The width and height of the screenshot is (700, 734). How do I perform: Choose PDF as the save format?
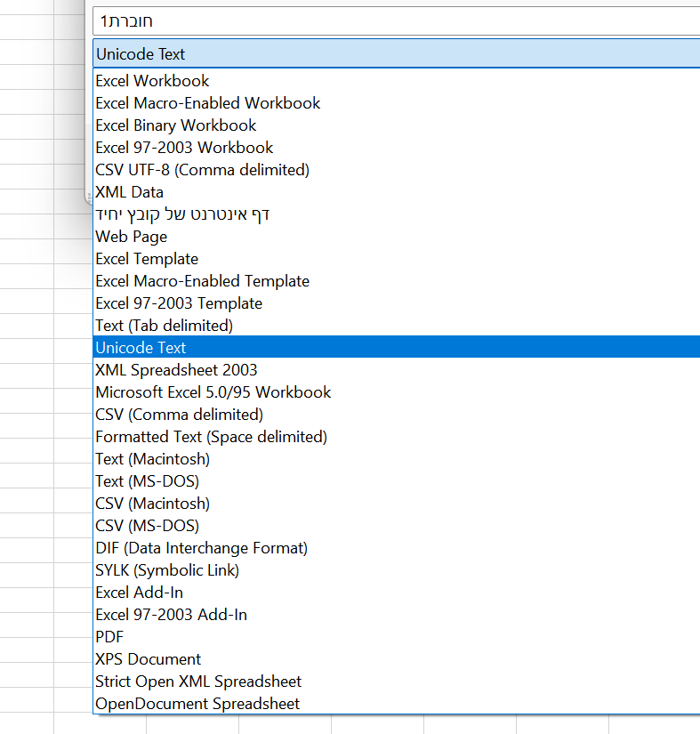[x=397, y=637]
